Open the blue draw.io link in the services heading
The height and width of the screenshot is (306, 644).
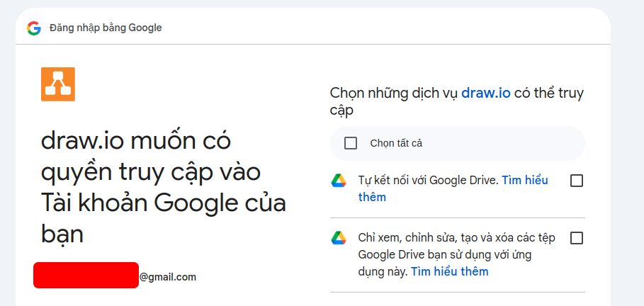coord(486,93)
